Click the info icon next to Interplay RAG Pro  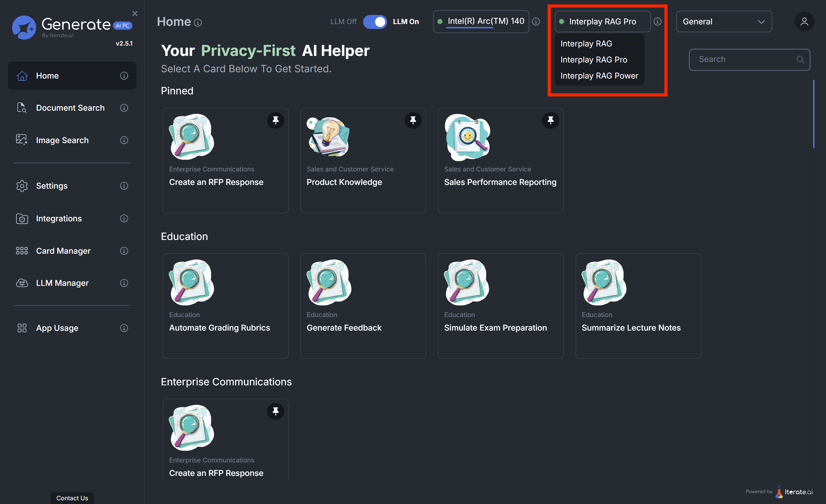(x=657, y=22)
